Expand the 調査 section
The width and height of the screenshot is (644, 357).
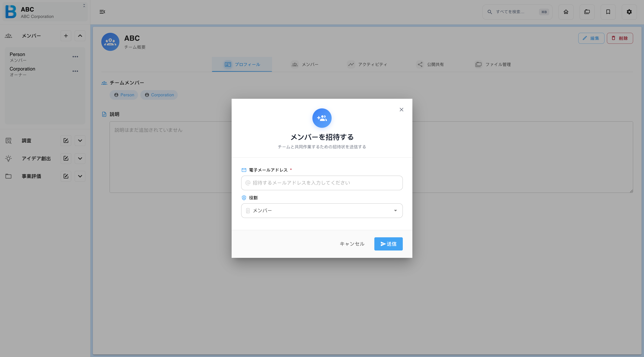coord(80,141)
